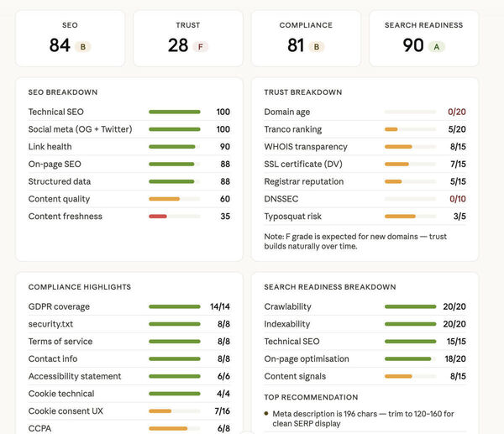Click the Trust grade F badge
Image resolution: width=504 pixels, height=434 pixels.
(x=201, y=47)
